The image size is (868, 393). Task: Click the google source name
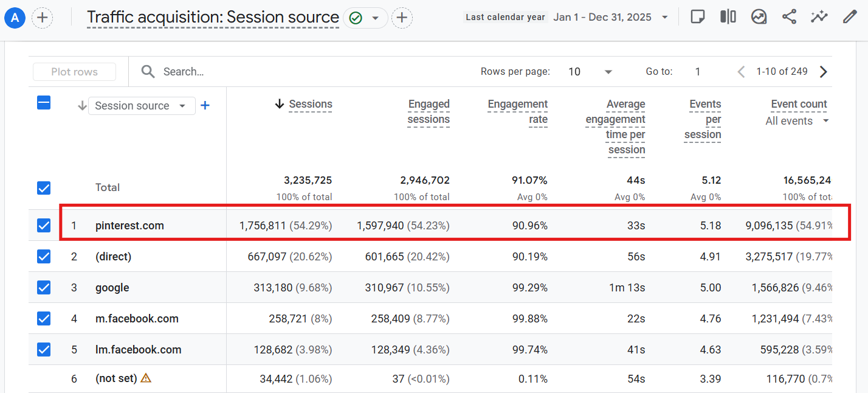coord(112,288)
